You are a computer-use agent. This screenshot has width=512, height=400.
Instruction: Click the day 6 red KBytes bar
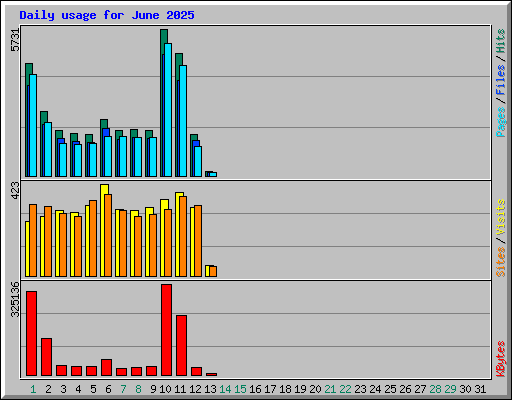106,368
